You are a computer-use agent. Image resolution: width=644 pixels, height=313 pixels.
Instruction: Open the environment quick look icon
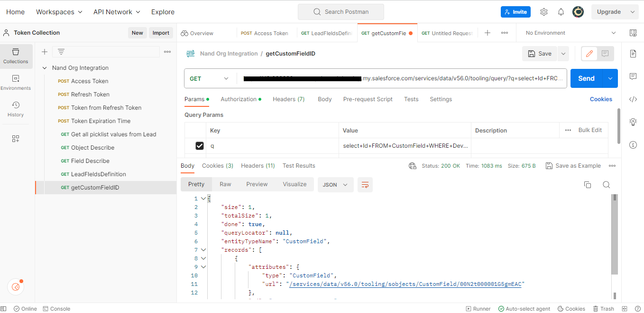(x=633, y=33)
